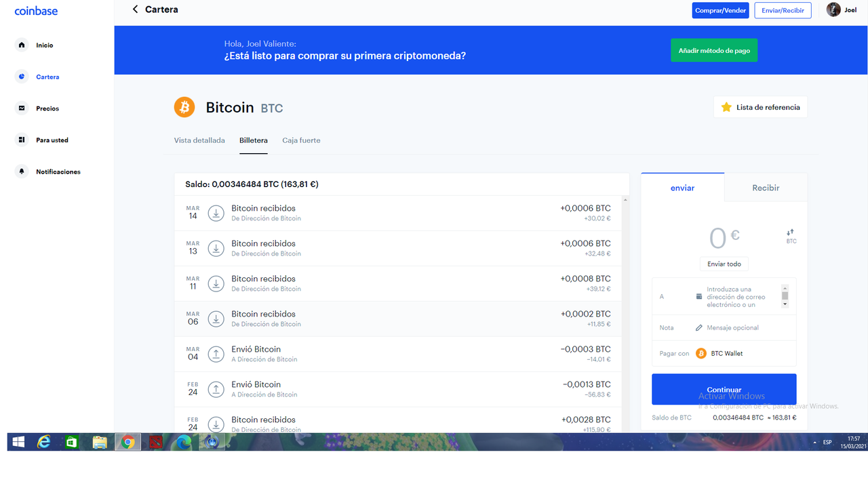
Task: Open Notificaciones bell icon
Action: (22, 171)
